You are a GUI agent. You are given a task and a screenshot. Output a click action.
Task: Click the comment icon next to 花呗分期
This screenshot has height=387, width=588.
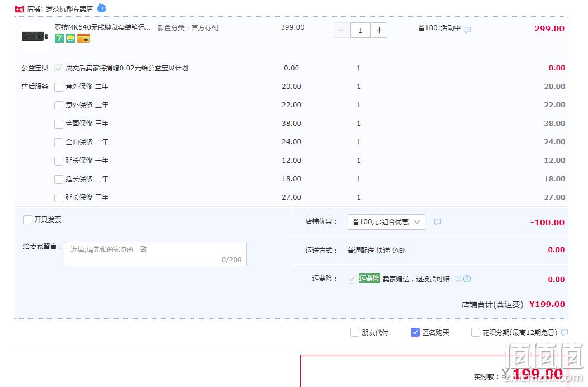(x=565, y=332)
